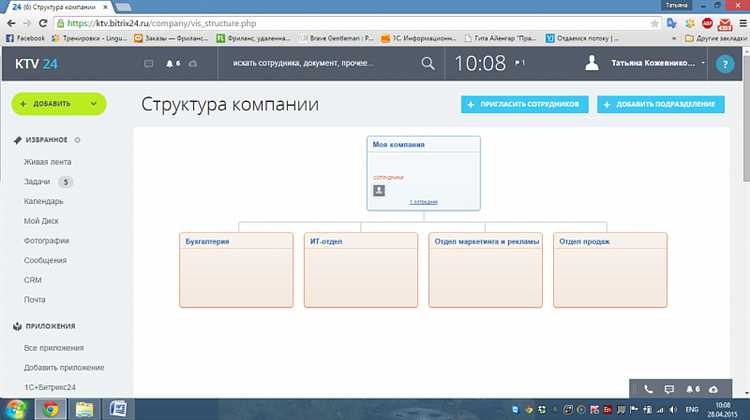This screenshot has width=750, height=420.
Task: Click the mail checker extension icon
Action: point(725,23)
